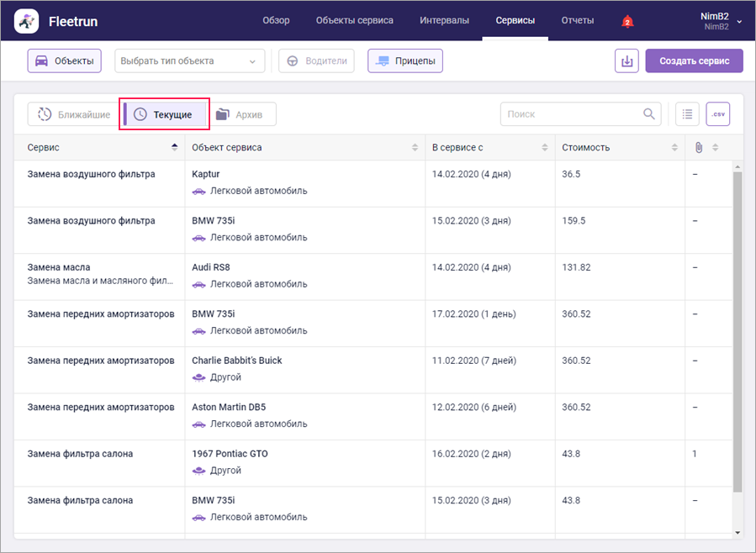The width and height of the screenshot is (756, 553).
Task: Expand the Выбрать тип объекта dropdown
Action: tap(189, 61)
